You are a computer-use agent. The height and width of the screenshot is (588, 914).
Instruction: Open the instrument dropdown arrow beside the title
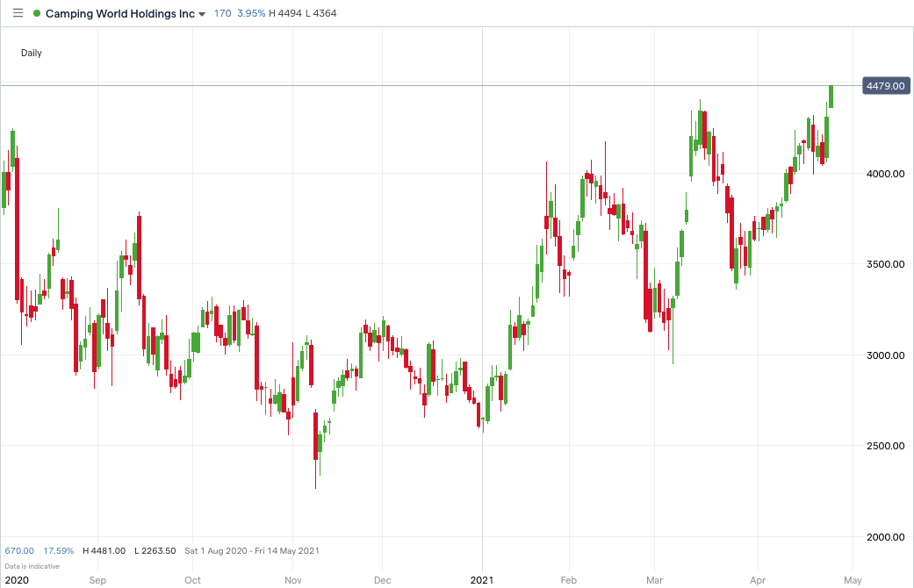(202, 14)
